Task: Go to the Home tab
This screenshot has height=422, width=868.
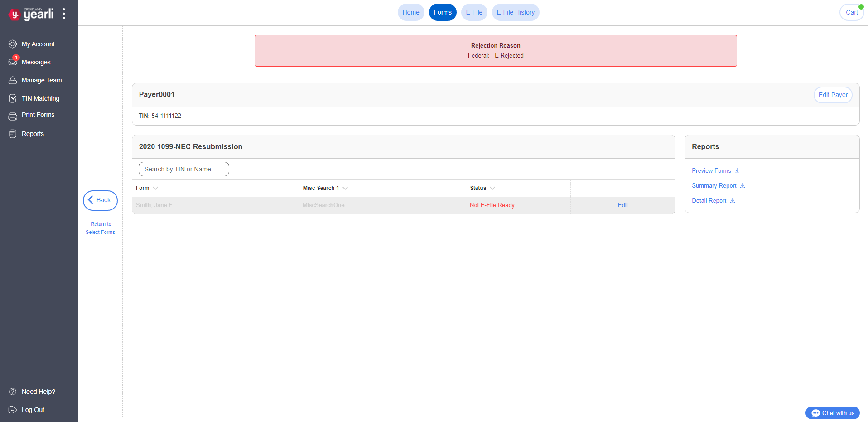Action: (410, 12)
